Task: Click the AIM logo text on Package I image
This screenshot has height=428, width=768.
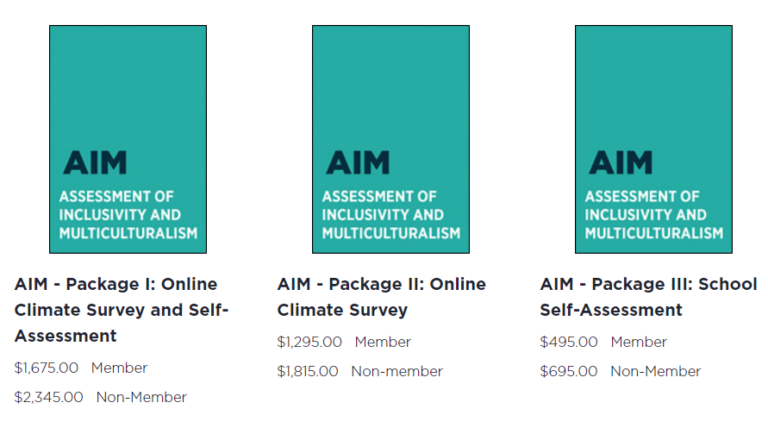Action: point(95,162)
